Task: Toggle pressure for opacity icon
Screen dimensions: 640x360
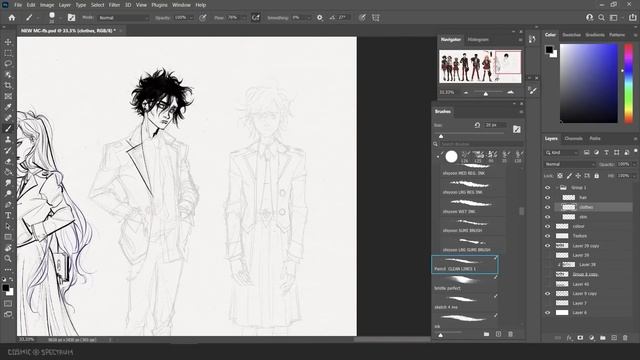Action: tap(203, 18)
